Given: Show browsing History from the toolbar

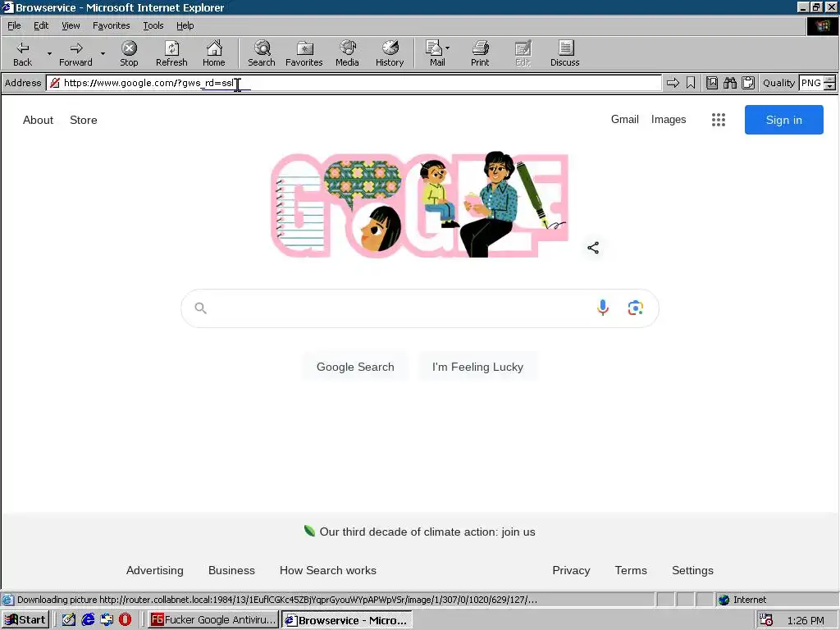Looking at the screenshot, I should (x=390, y=53).
